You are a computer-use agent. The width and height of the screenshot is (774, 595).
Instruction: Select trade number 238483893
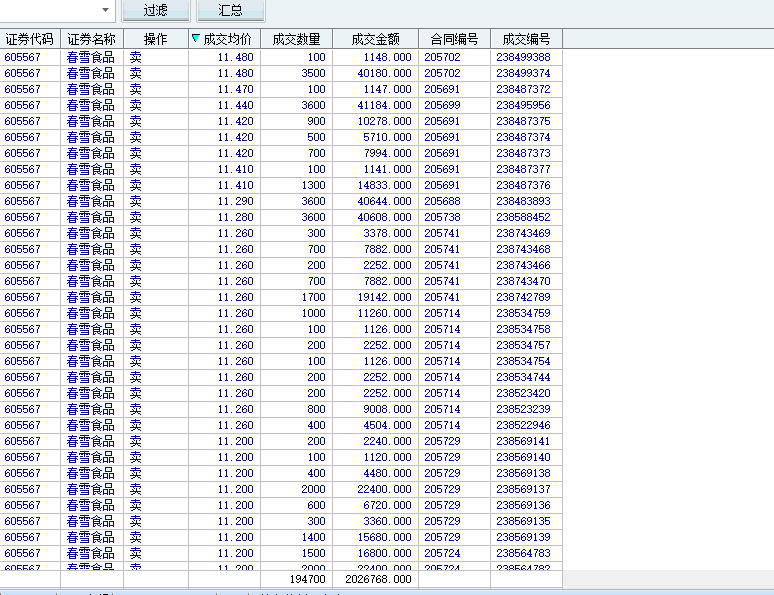point(523,201)
